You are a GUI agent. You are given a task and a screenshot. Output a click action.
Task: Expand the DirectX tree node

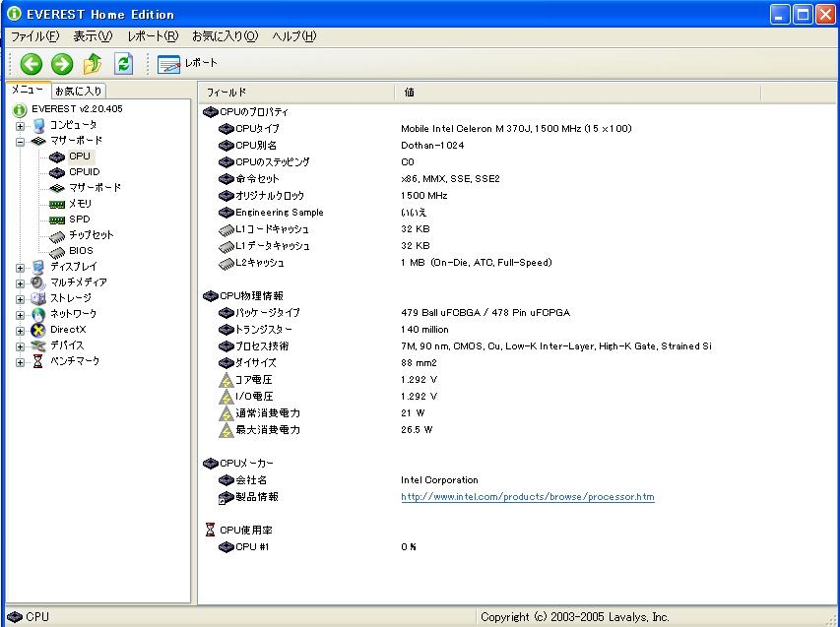(21, 331)
